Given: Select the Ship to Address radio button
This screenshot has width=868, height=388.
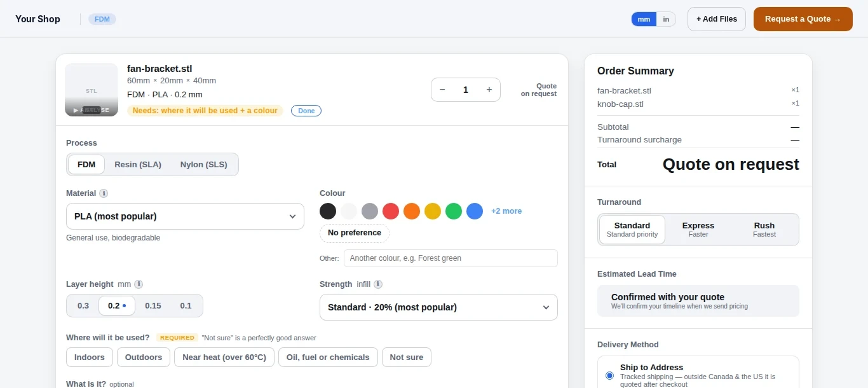Looking at the screenshot, I should pyautogui.click(x=610, y=376).
